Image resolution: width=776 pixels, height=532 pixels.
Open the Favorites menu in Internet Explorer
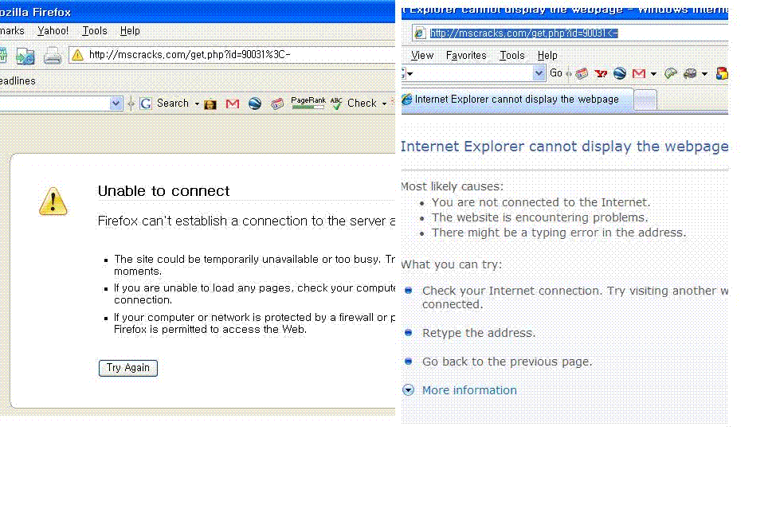pyautogui.click(x=466, y=55)
